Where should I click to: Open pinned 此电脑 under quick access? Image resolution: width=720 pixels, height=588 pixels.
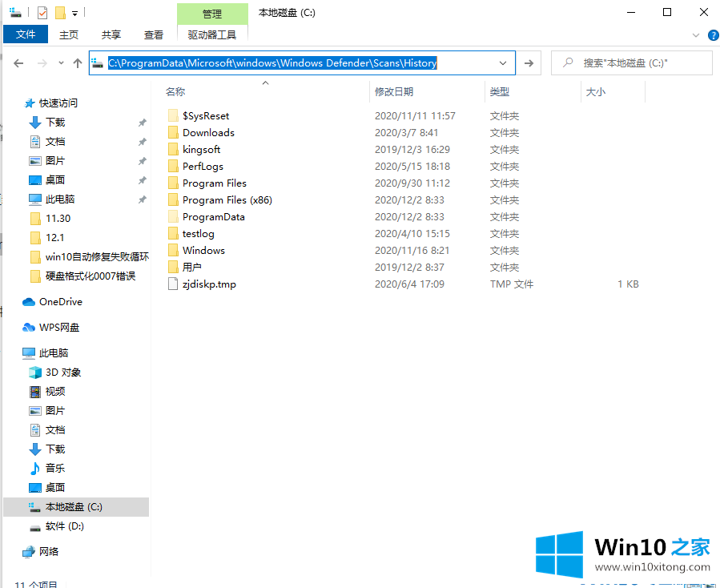[x=60, y=199]
